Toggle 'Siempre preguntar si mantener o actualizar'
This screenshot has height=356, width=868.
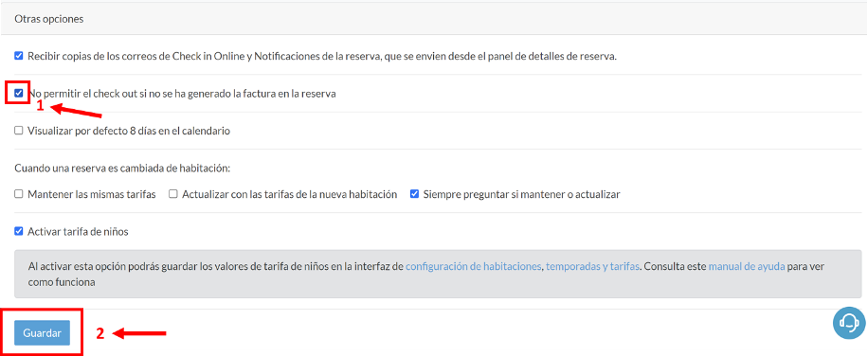[x=414, y=194]
